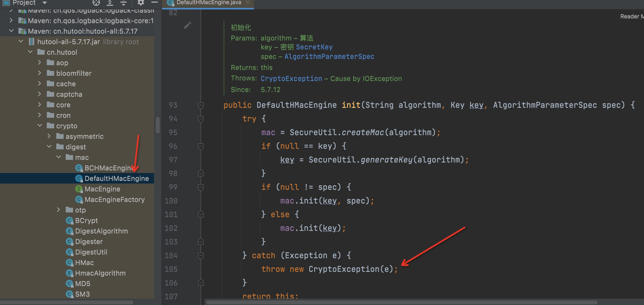Click the Select Opened File crosshair icon

96,3
